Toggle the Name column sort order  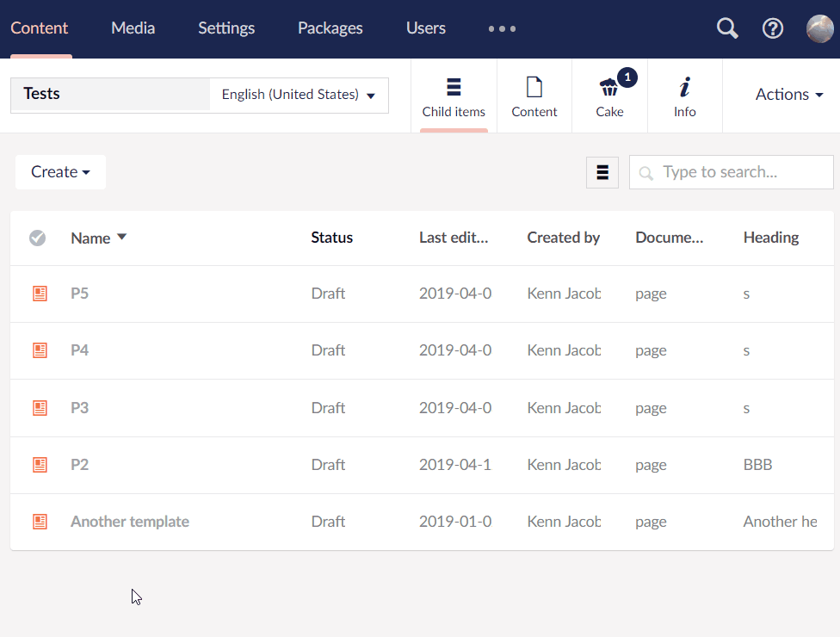[x=98, y=238]
